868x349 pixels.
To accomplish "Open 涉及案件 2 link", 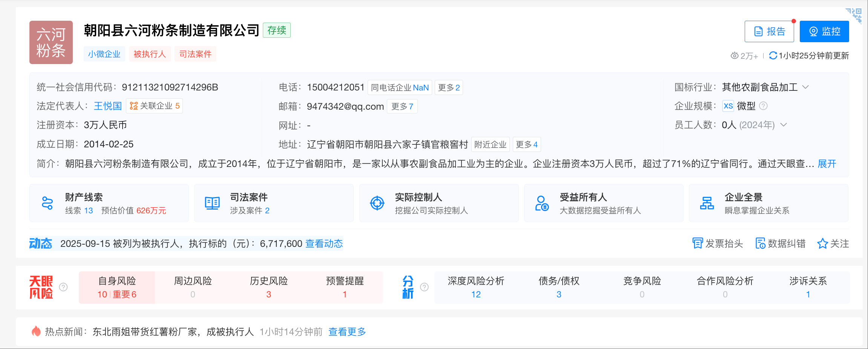I will 250,210.
